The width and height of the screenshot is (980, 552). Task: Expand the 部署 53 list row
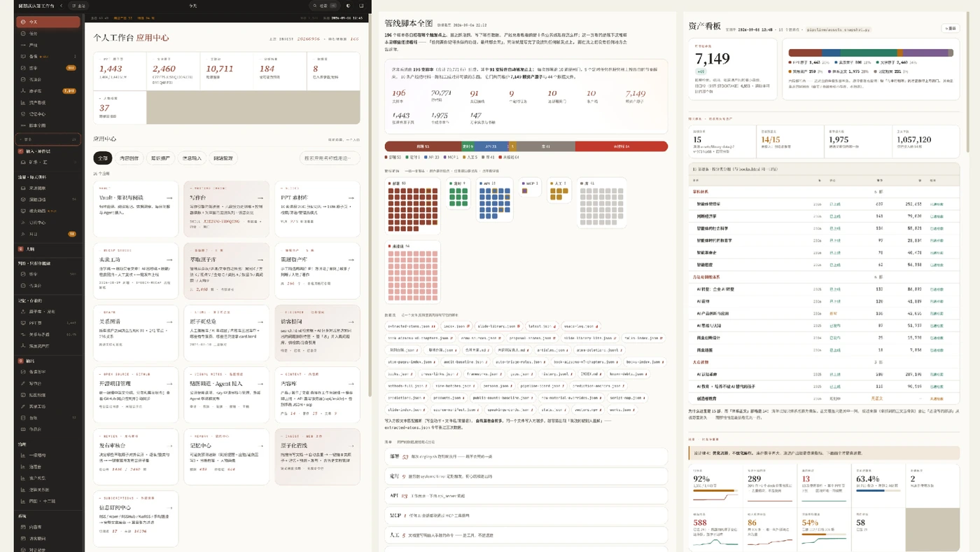(x=526, y=457)
